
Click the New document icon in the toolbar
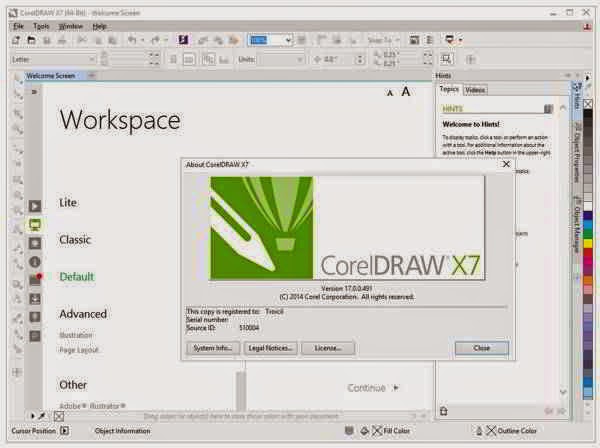click(16, 40)
